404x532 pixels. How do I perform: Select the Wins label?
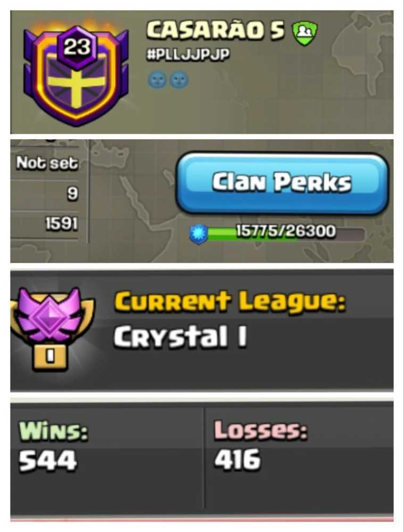[53, 431]
